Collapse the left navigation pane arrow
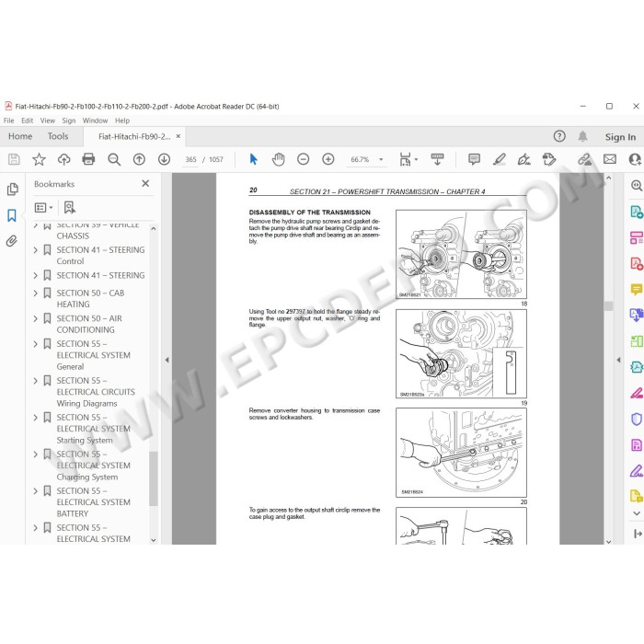 [167, 360]
